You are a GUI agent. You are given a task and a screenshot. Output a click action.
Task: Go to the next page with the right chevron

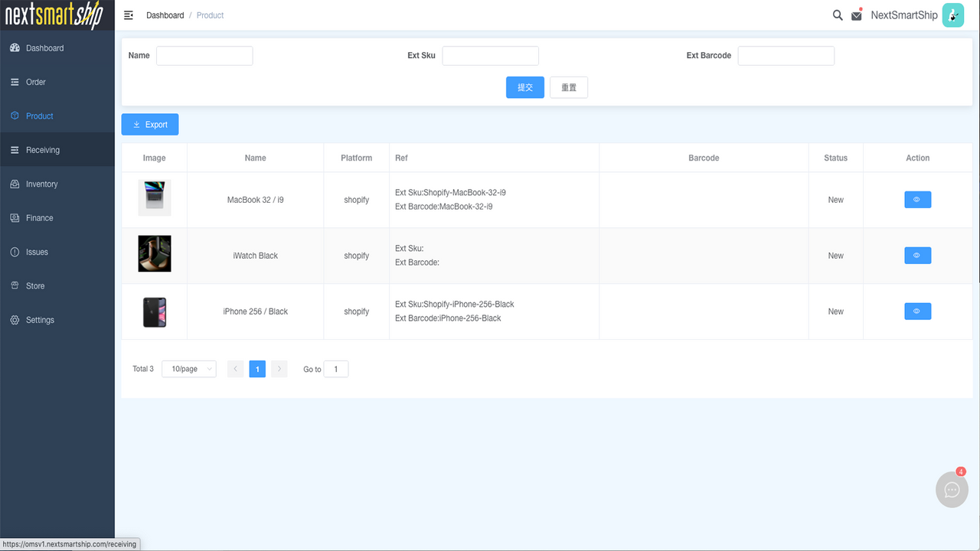pos(279,368)
